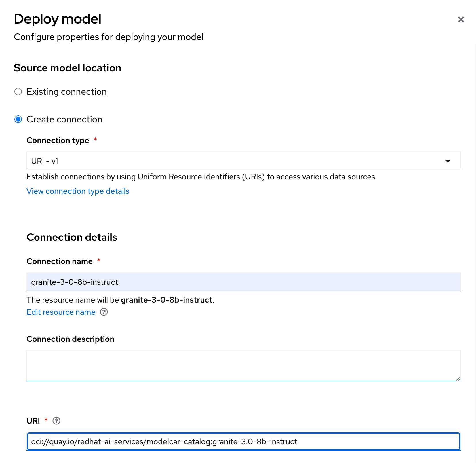Select the Existing connection radio button
Image resolution: width=476 pixels, height=463 pixels.
[x=18, y=92]
